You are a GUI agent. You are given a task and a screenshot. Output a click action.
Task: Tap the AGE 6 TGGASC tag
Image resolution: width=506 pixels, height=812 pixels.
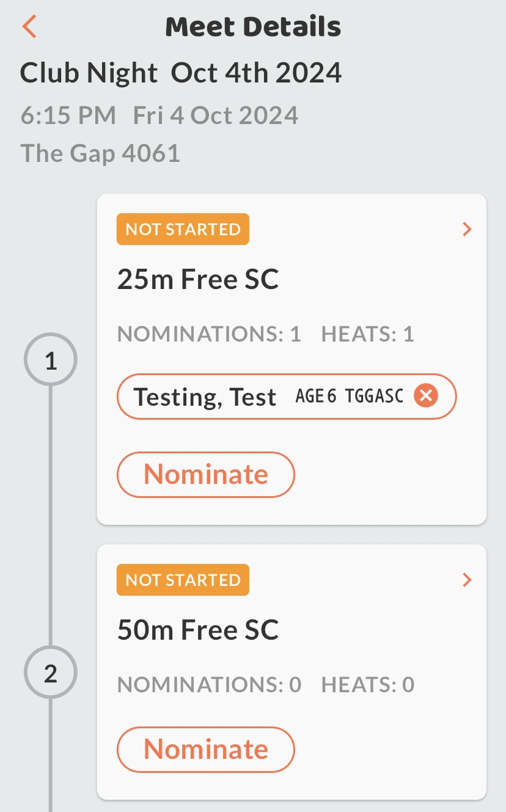point(349,397)
